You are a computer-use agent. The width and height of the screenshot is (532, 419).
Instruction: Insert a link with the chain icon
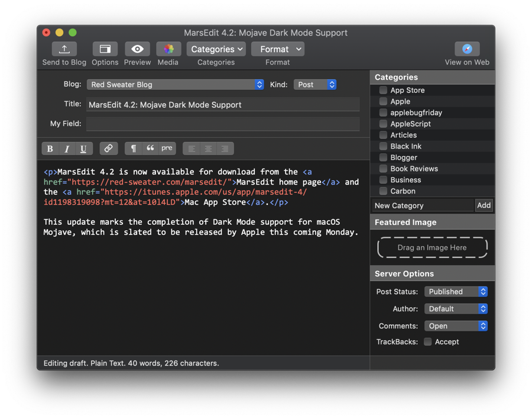pos(109,149)
